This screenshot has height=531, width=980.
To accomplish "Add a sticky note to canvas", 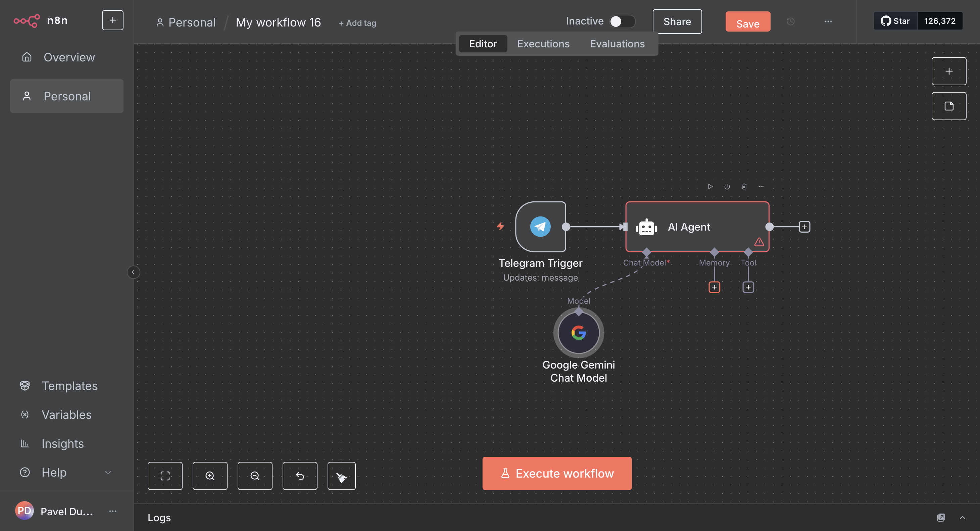I will point(948,106).
